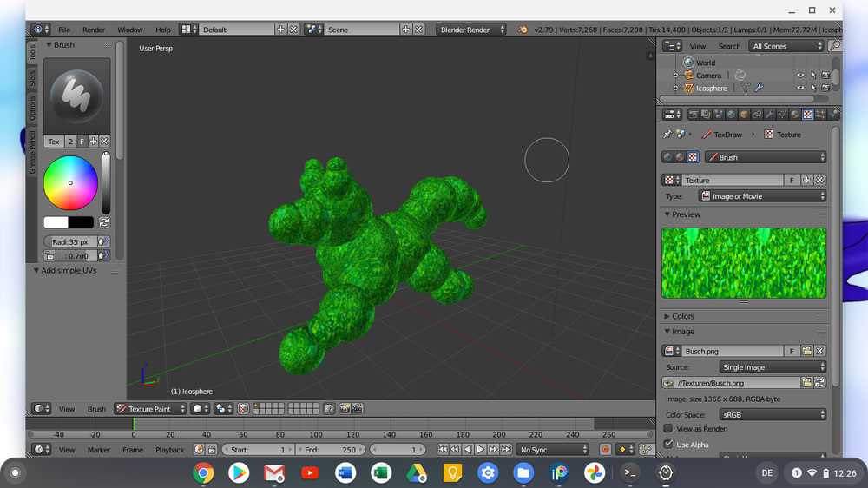Click the unlink Texture X icon

(819, 180)
